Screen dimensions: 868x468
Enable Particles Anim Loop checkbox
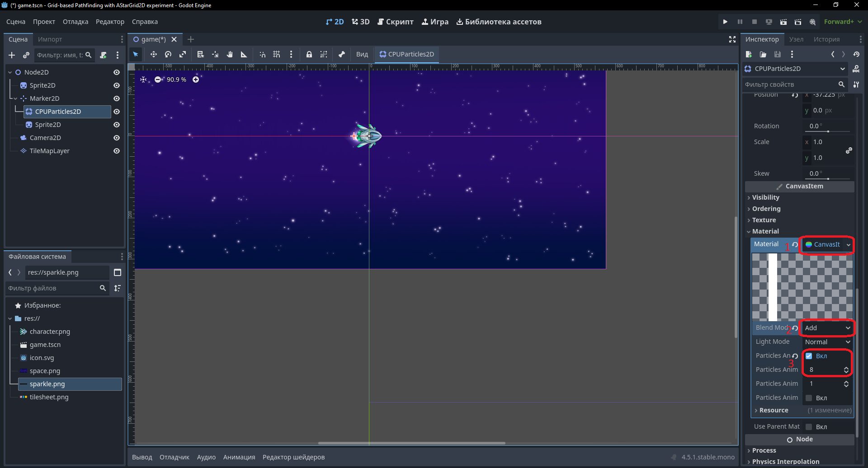tap(809, 398)
